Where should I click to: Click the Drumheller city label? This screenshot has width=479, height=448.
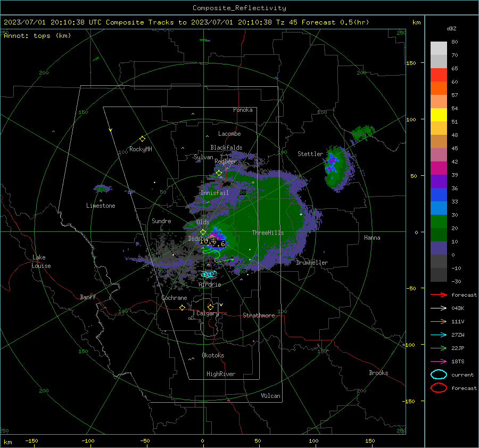[x=312, y=263]
